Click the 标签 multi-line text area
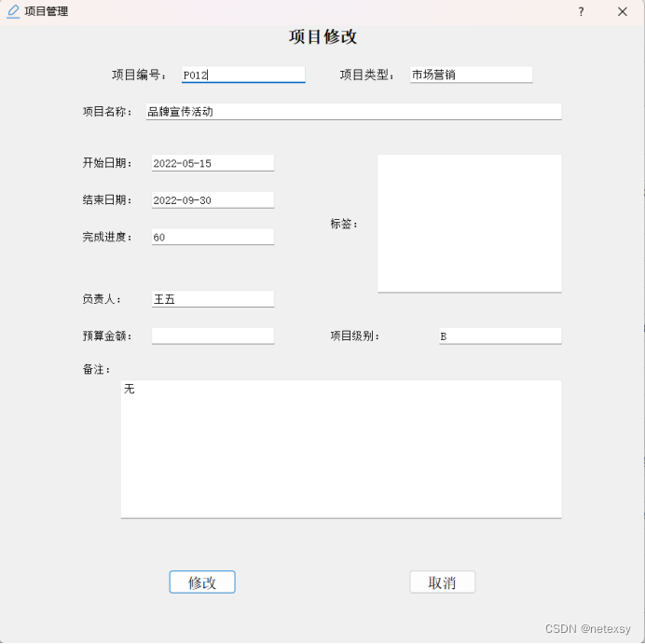This screenshot has width=645, height=644. [x=470, y=224]
